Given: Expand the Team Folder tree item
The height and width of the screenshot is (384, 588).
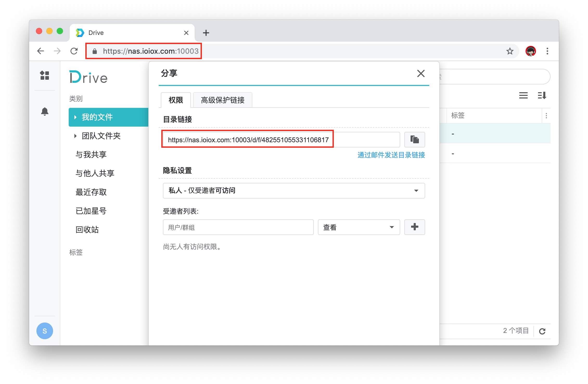Looking at the screenshot, I should click(x=75, y=136).
